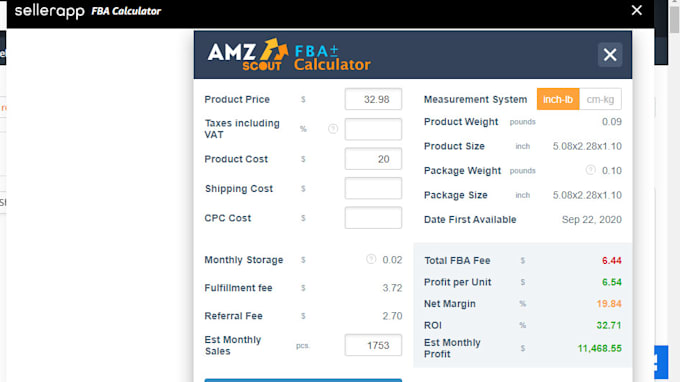Click the Monthly Storage help icon
Viewport: 680px width, 382px height.
tap(371, 259)
